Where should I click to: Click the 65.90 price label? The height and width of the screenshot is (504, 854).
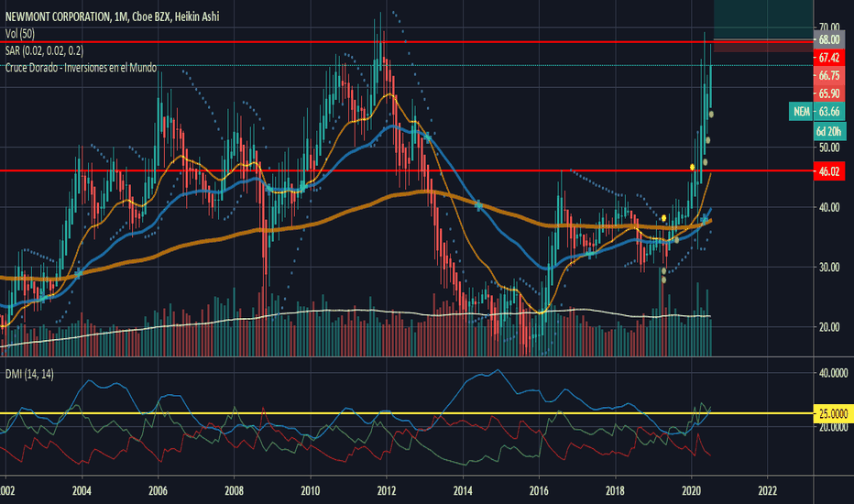tap(829, 93)
